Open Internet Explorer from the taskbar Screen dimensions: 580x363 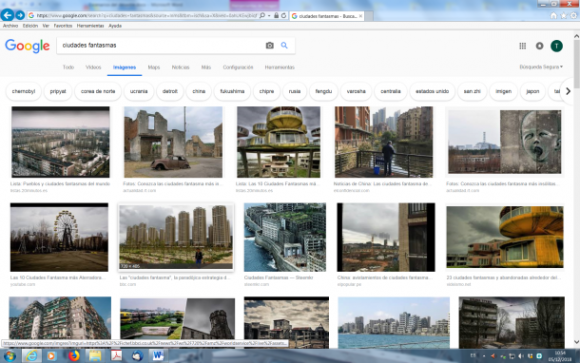[x=32, y=356]
